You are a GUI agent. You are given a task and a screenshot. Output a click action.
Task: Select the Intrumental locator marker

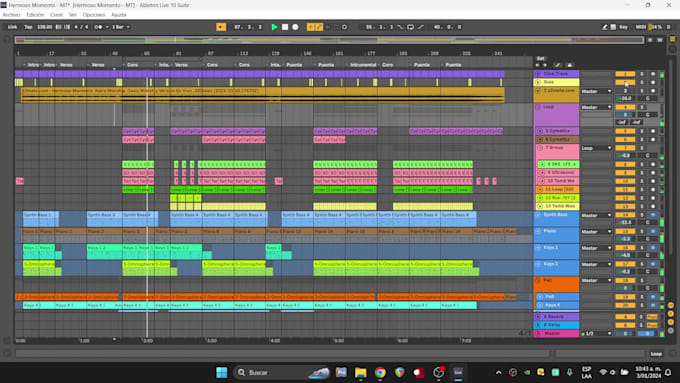(363, 65)
